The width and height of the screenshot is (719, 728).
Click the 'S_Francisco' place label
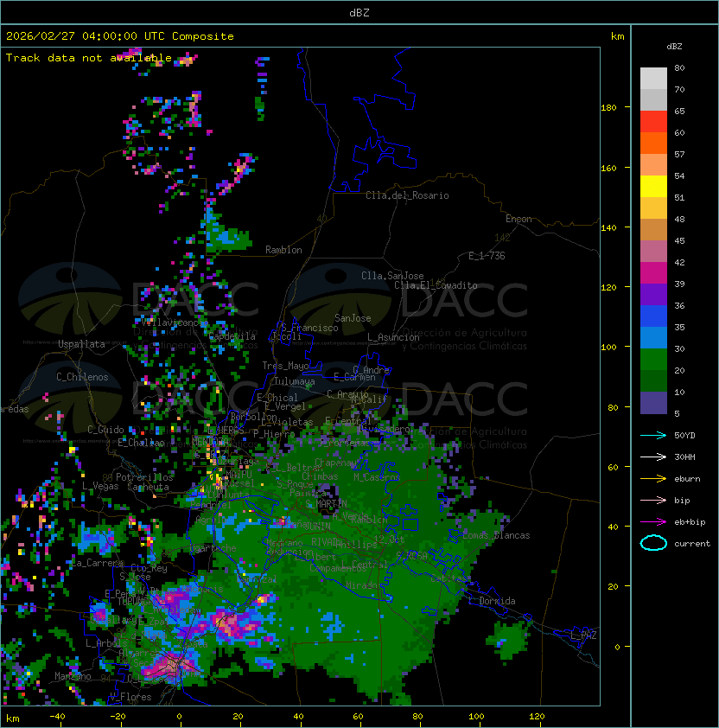[x=309, y=328]
